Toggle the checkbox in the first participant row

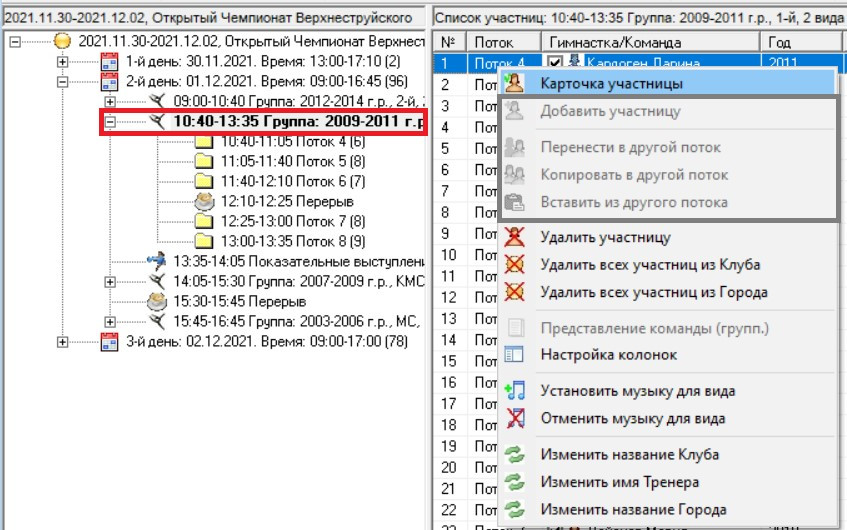pos(554,63)
